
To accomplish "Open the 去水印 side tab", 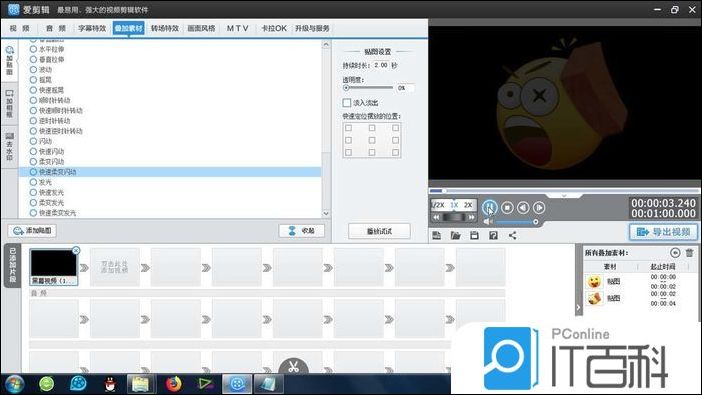I will coord(9,146).
